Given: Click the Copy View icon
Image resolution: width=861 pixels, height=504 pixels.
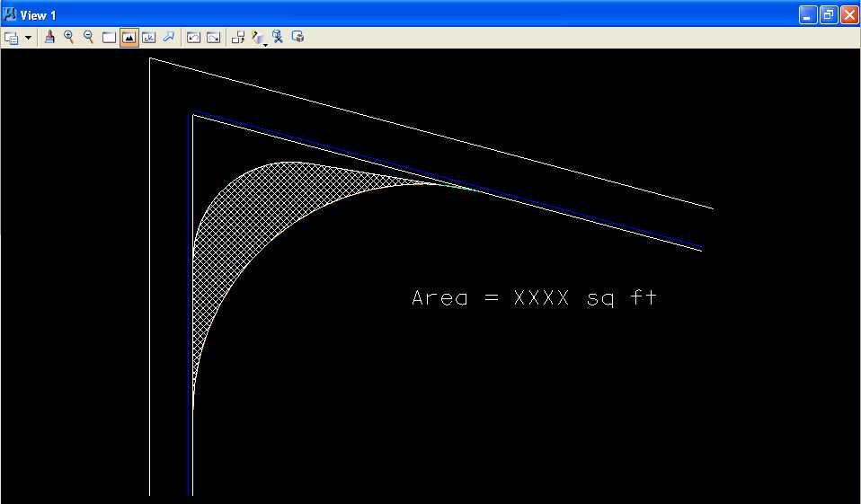Looking at the screenshot, I should tap(238, 38).
